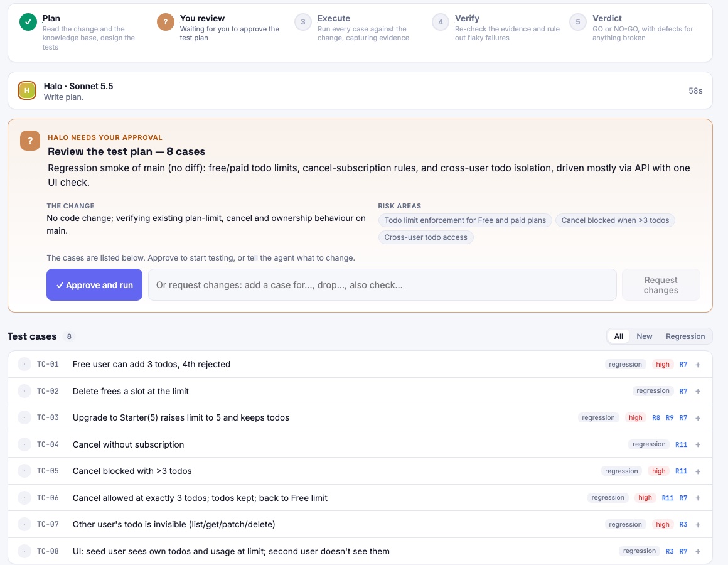This screenshot has height=565, width=728.
Task: Click the high priority tag on TC-05
Action: (x=659, y=471)
